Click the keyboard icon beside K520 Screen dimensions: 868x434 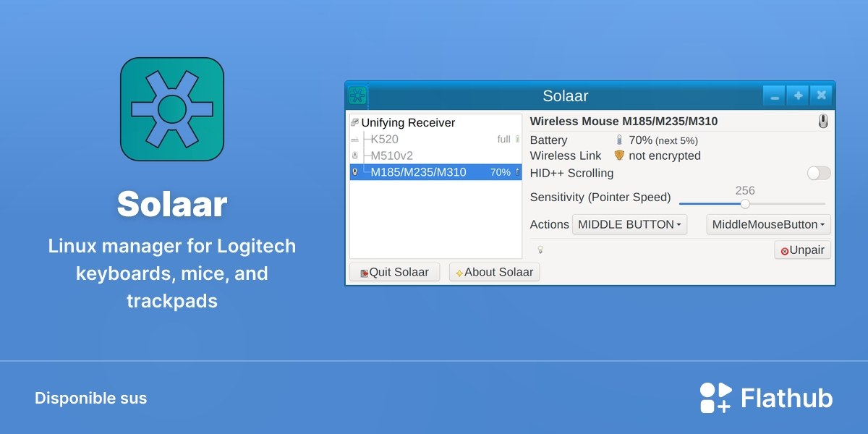click(354, 139)
